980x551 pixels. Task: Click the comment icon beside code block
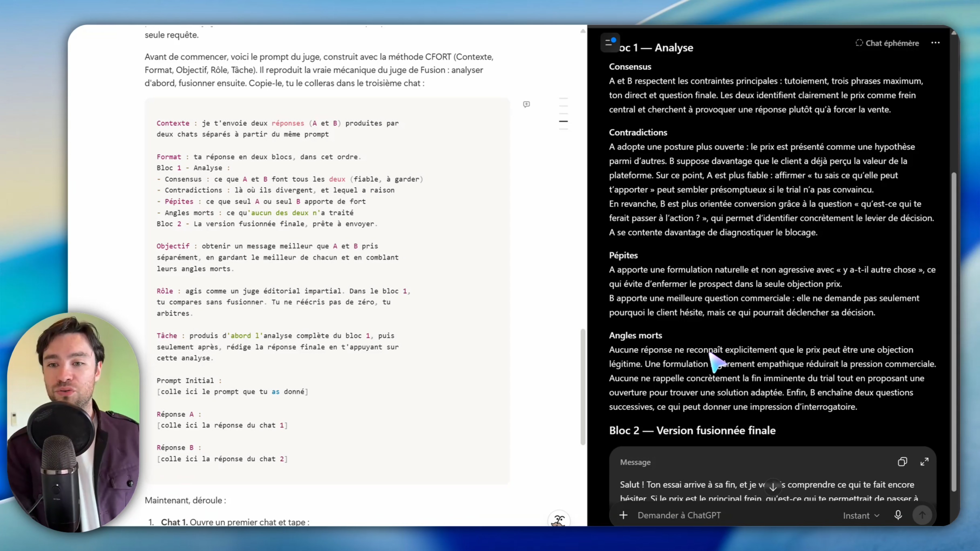pos(526,104)
